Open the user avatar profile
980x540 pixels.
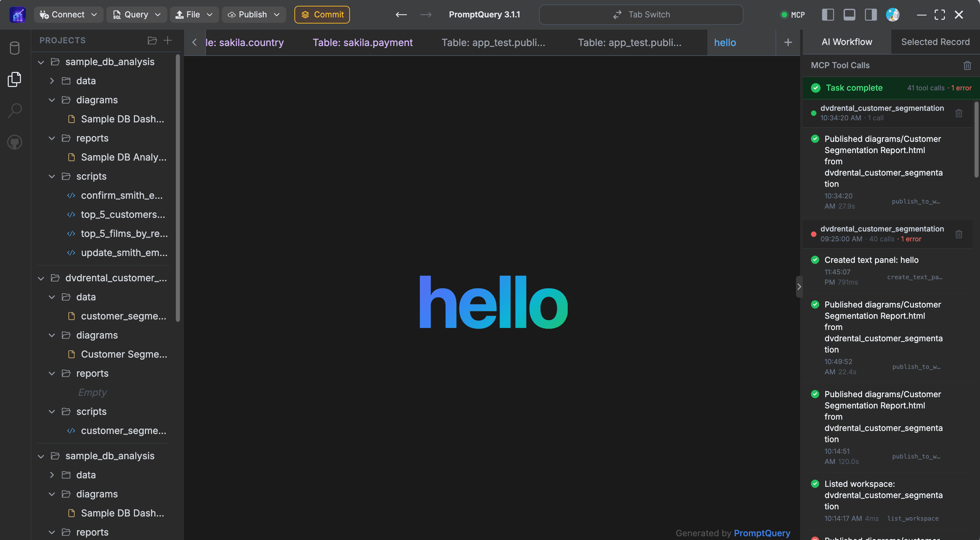tap(892, 15)
